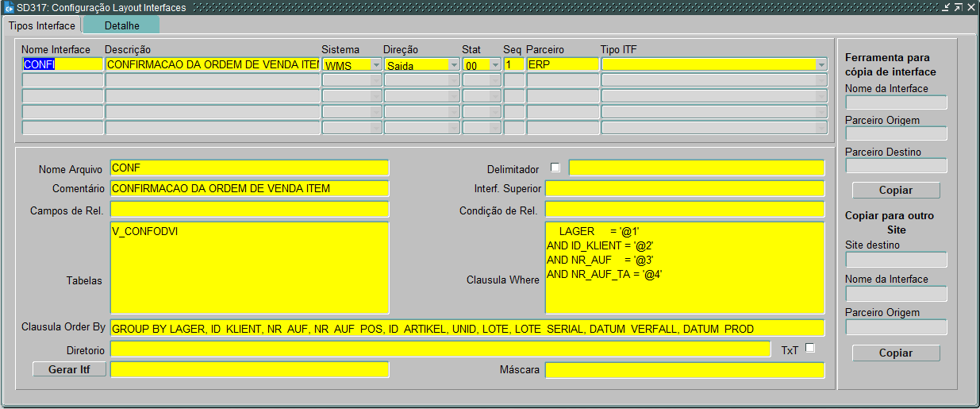Click the Parceiro field showing ERP
This screenshot has width=980, height=409.
coord(563,64)
